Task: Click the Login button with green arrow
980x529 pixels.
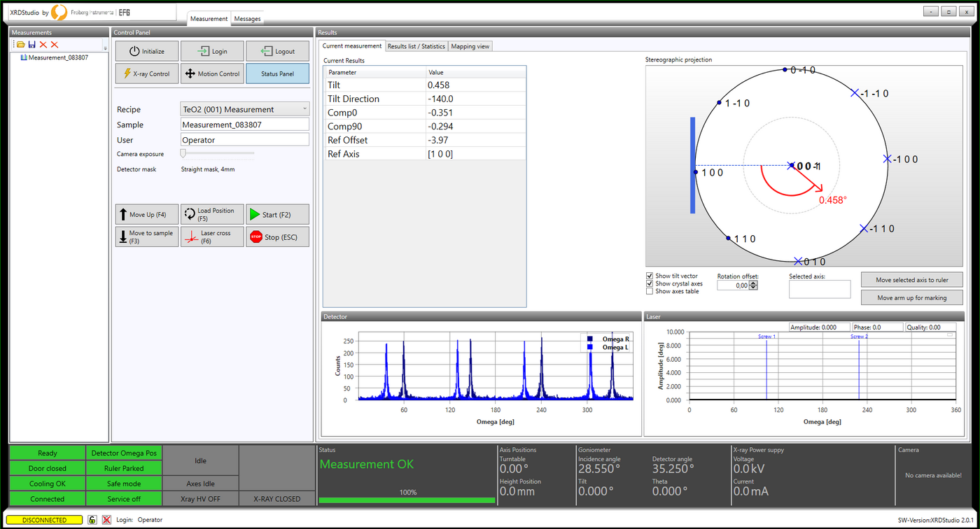Action: coord(212,51)
